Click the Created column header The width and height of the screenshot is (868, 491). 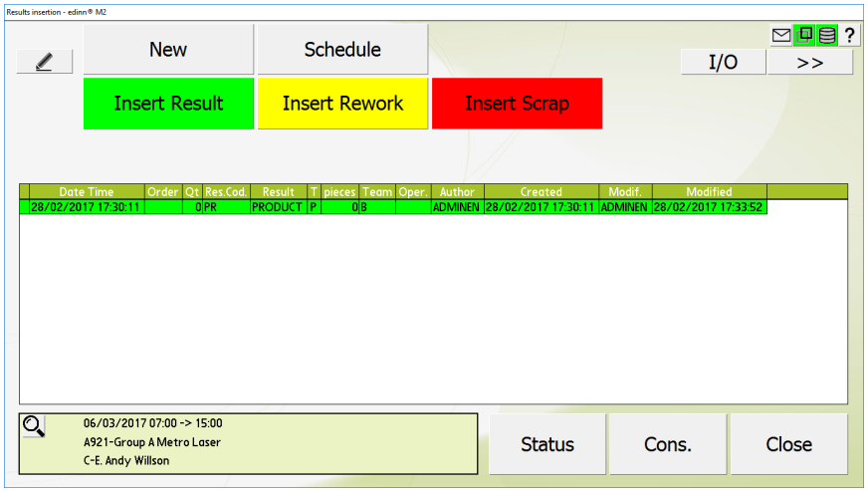[x=542, y=192]
